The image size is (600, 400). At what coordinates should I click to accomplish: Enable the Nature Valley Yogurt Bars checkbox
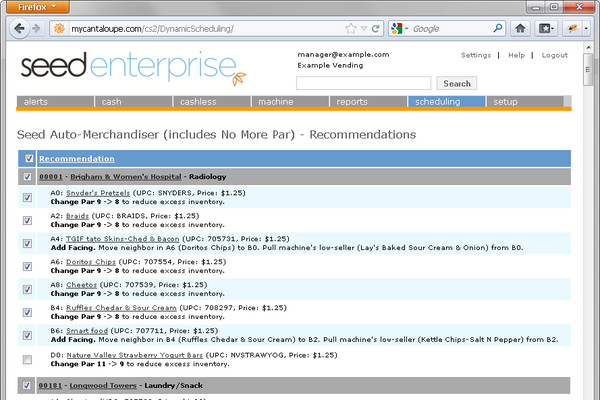click(x=27, y=359)
